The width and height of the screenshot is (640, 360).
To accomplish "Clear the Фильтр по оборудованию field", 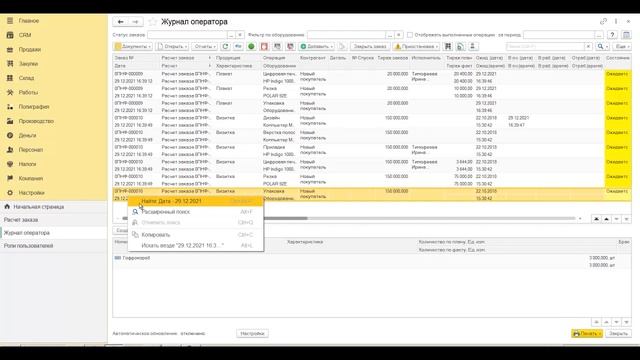I will (x=399, y=35).
